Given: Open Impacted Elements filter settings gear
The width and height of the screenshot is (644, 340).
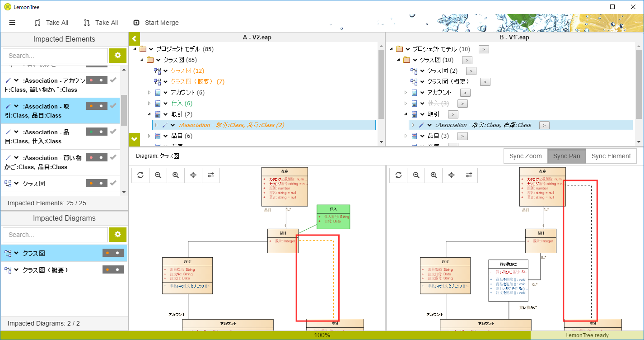Looking at the screenshot, I should coord(118,56).
